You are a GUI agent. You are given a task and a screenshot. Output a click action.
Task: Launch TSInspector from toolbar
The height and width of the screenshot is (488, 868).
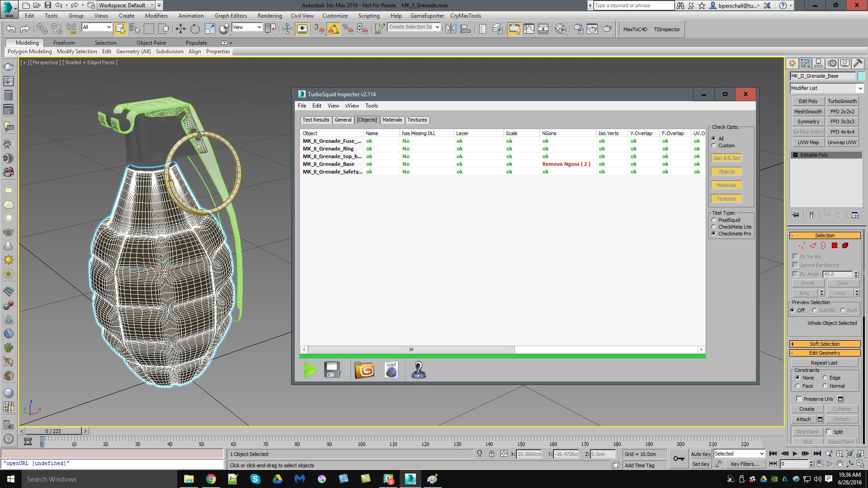click(x=666, y=29)
